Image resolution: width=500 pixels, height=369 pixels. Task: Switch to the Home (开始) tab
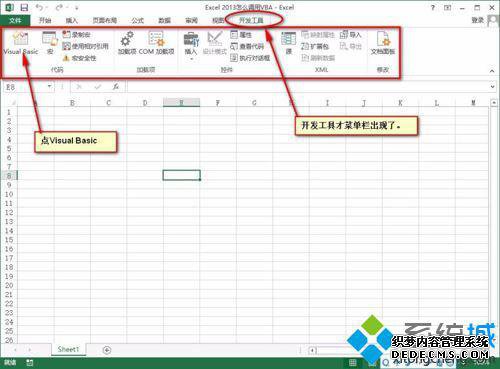[45, 20]
